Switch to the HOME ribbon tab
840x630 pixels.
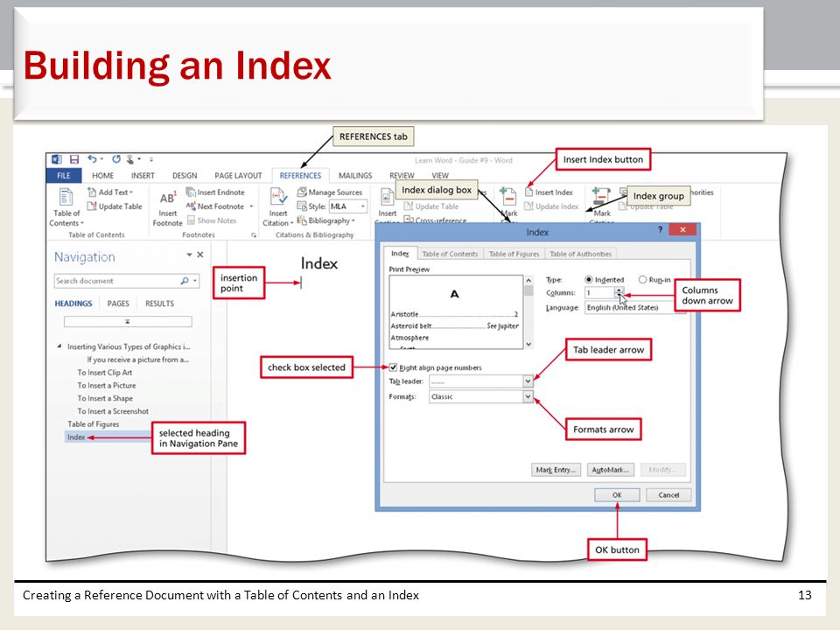coord(103,176)
